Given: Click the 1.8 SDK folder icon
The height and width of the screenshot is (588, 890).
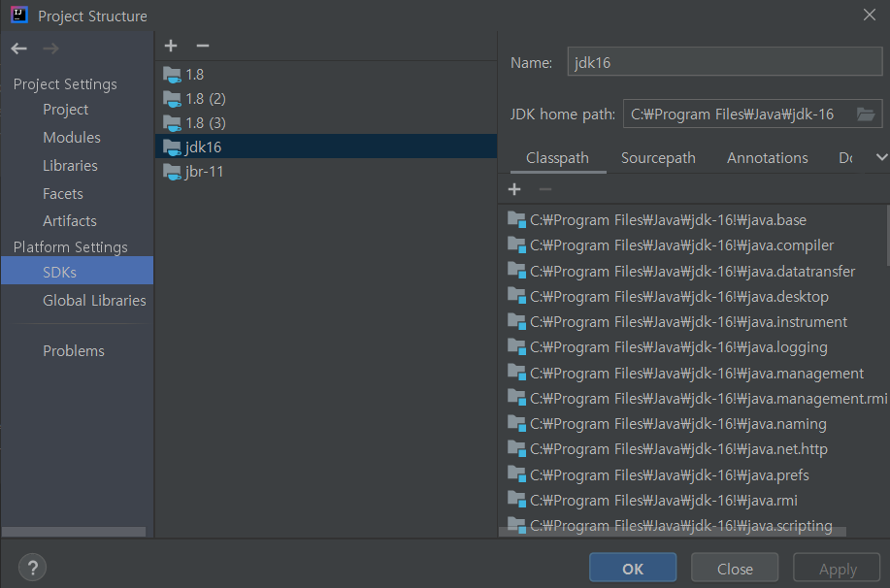Looking at the screenshot, I should pyautogui.click(x=172, y=75).
